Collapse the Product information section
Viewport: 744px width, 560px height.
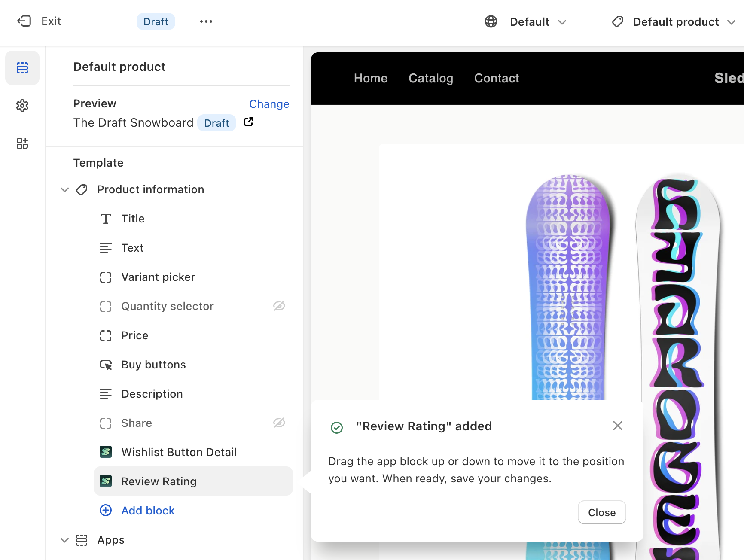point(64,189)
